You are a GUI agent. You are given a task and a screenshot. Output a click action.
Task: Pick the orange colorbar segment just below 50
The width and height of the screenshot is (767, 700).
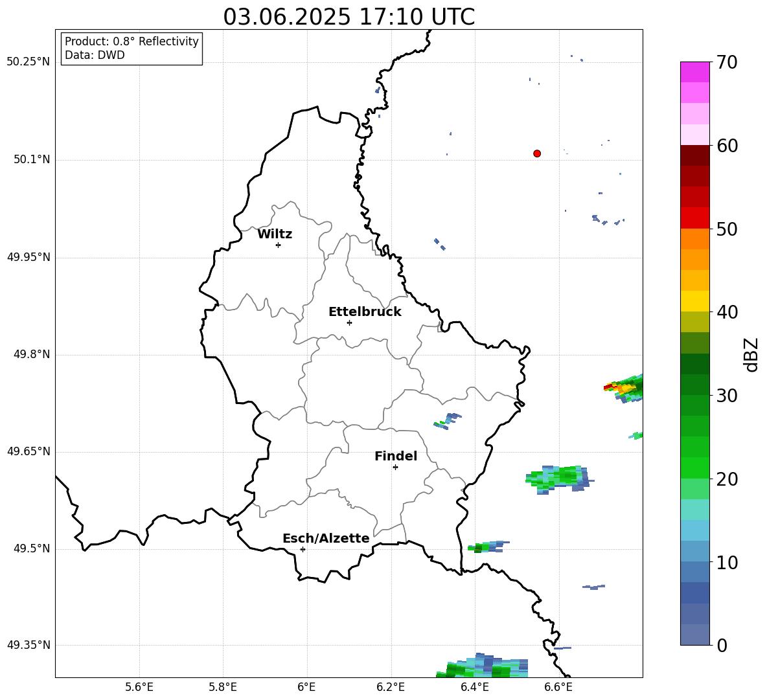[694, 238]
